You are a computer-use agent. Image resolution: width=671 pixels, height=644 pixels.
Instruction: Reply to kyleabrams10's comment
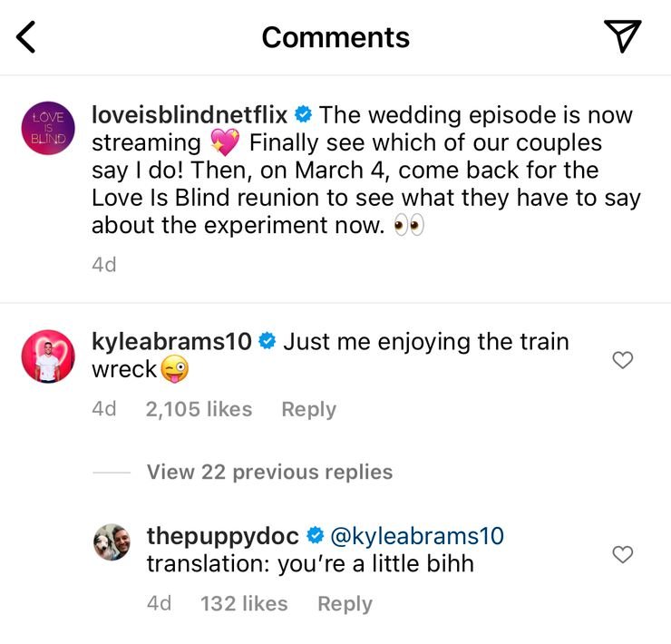[308, 409]
